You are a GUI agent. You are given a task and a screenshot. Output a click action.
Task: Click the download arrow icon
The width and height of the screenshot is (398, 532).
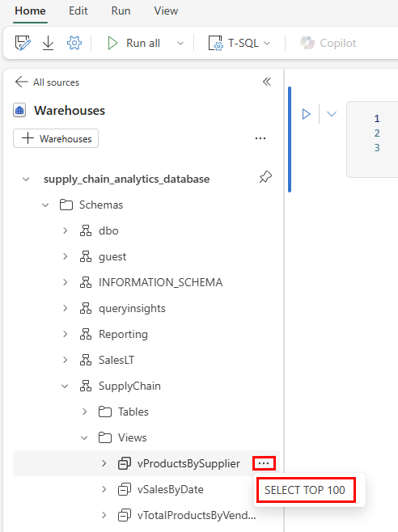tap(49, 44)
